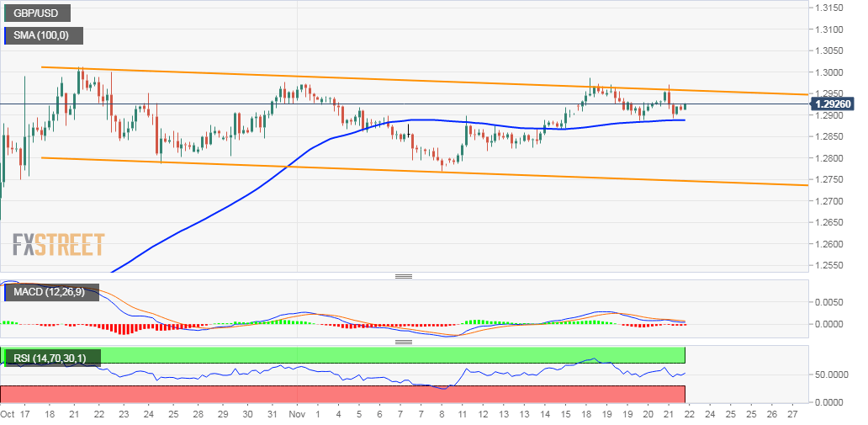Click the Oct label on time axis
The height and width of the screenshot is (425, 868).
8,414
